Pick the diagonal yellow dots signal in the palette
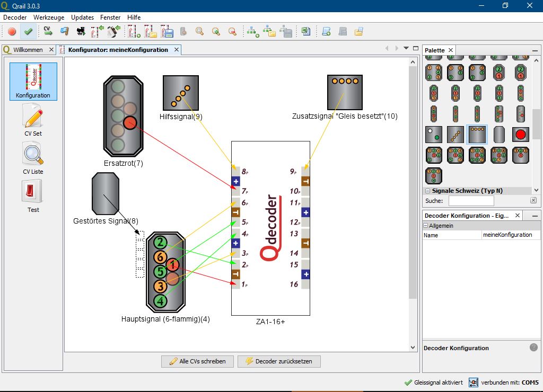 [x=456, y=135]
